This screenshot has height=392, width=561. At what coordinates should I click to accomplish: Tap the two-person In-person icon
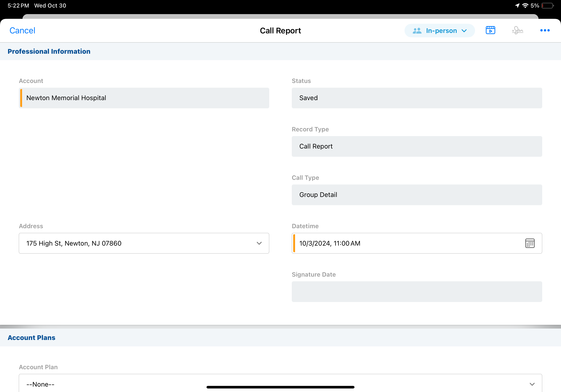tap(417, 31)
